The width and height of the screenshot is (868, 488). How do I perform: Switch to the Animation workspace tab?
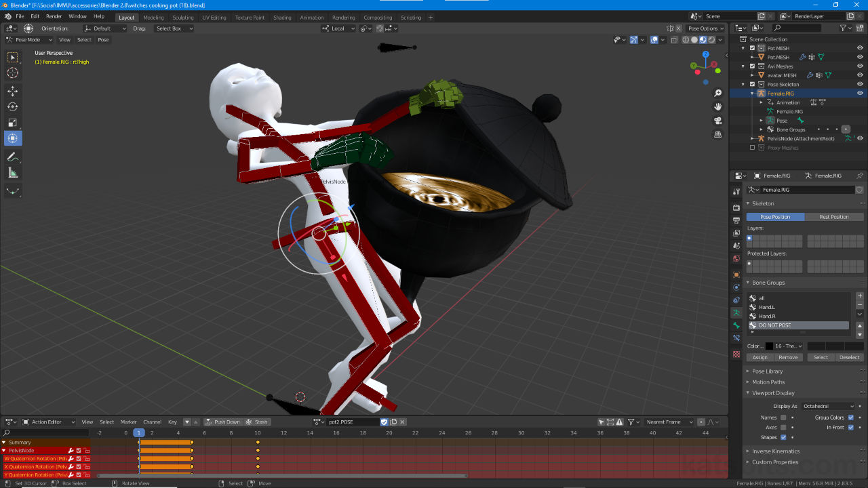312,18
